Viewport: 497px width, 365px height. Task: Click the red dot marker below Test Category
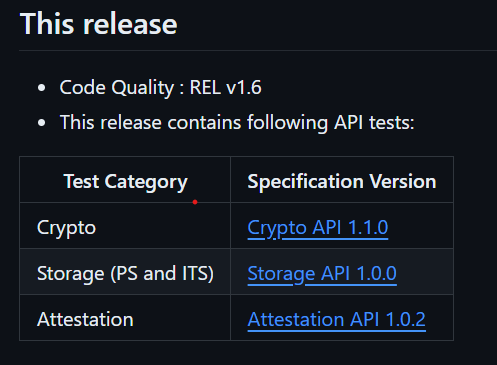(195, 202)
